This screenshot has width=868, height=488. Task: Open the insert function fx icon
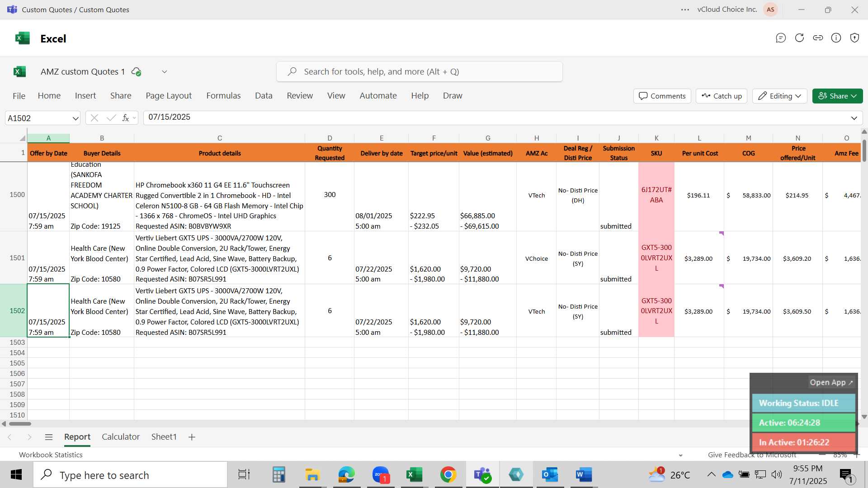[126, 118]
